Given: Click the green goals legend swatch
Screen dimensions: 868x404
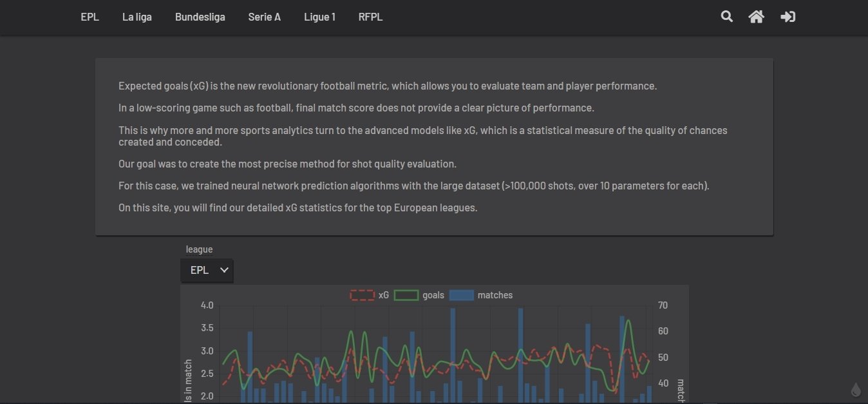Looking at the screenshot, I should (x=406, y=295).
